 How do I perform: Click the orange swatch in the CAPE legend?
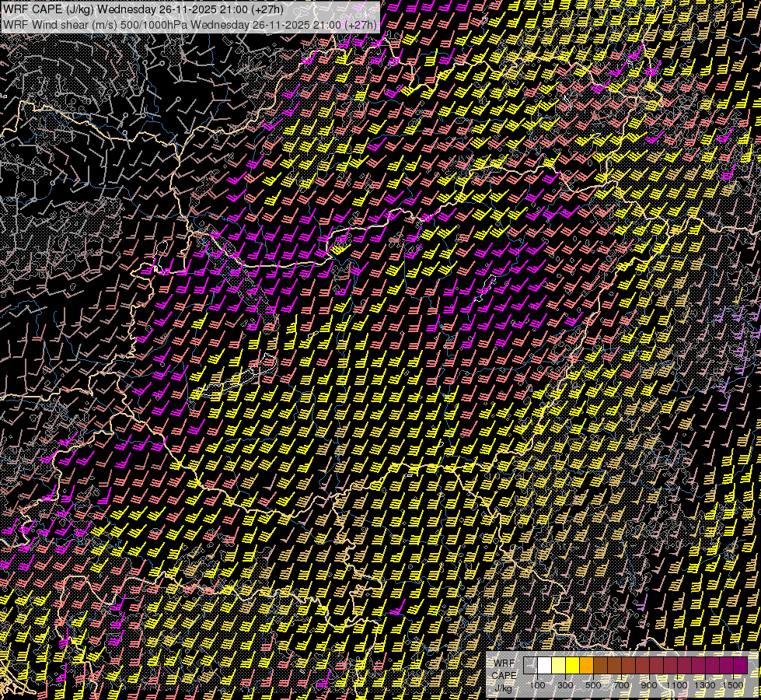pos(587,666)
